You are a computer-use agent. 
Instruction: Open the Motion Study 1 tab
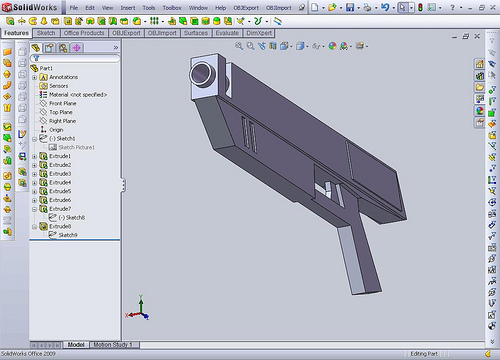[x=113, y=345]
